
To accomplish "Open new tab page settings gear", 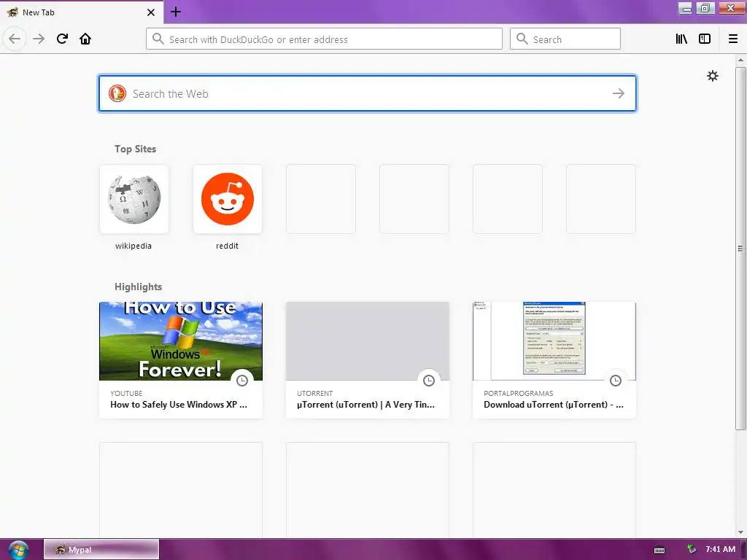I will coord(713,76).
